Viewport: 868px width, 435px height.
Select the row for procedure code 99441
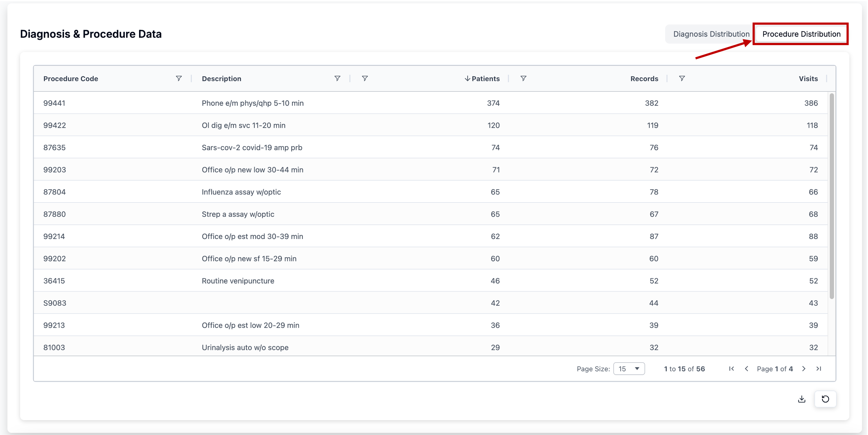54,103
